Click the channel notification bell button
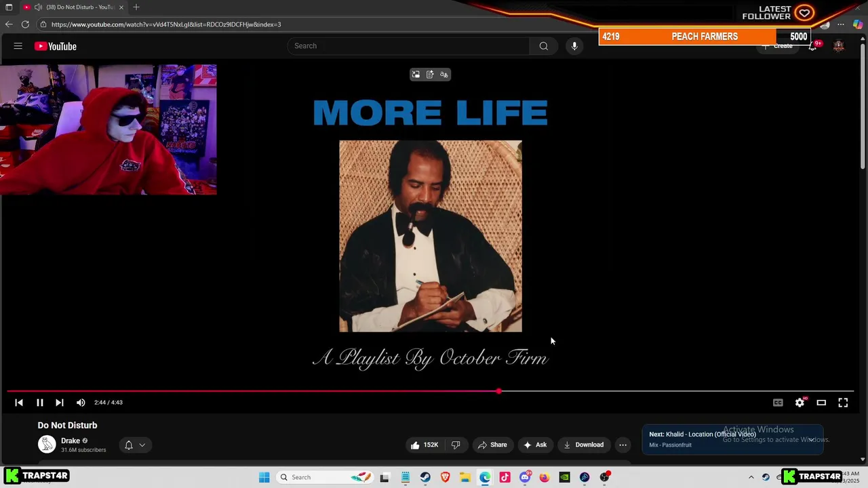The image size is (868, 488). pyautogui.click(x=128, y=445)
